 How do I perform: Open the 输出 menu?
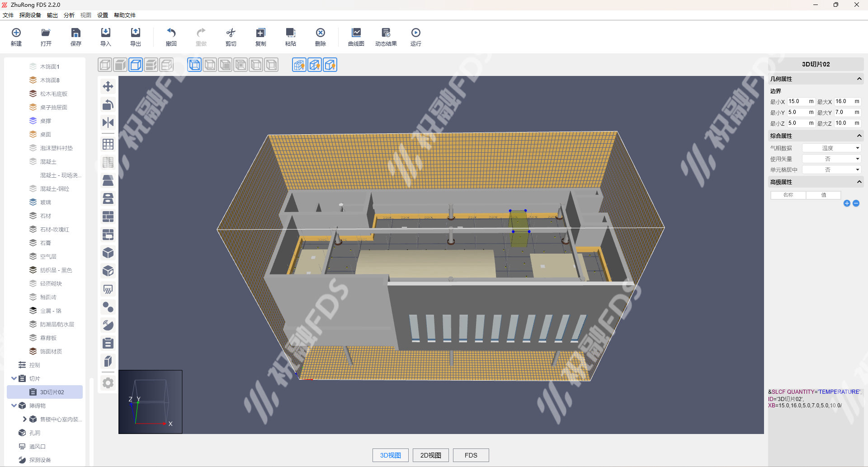(52, 15)
